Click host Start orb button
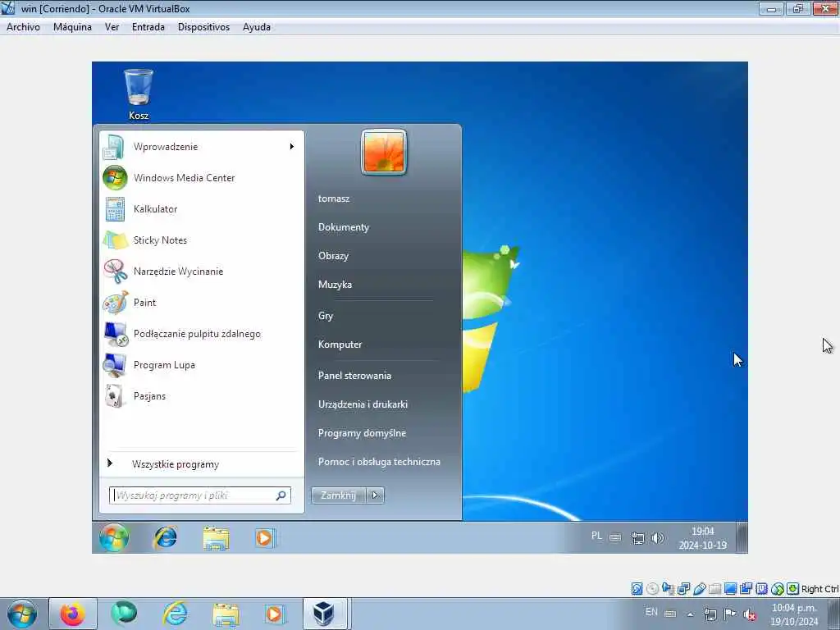Image resolution: width=840 pixels, height=630 pixels. click(22, 614)
